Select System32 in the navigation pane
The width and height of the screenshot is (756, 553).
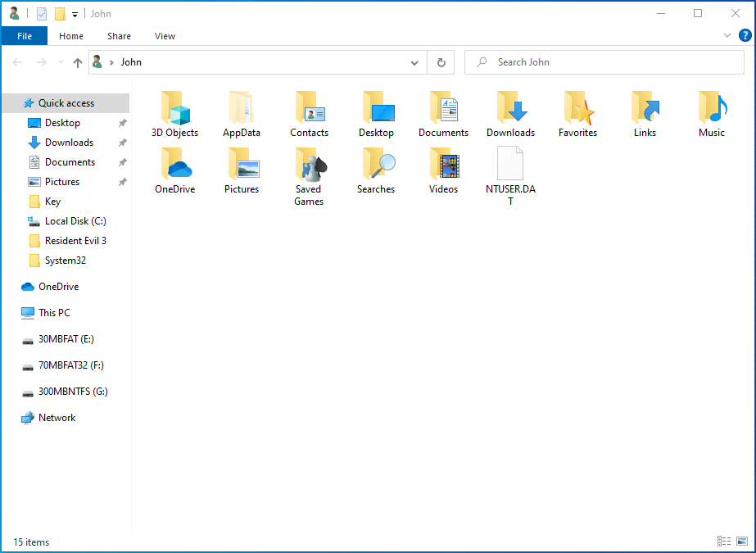click(x=65, y=261)
